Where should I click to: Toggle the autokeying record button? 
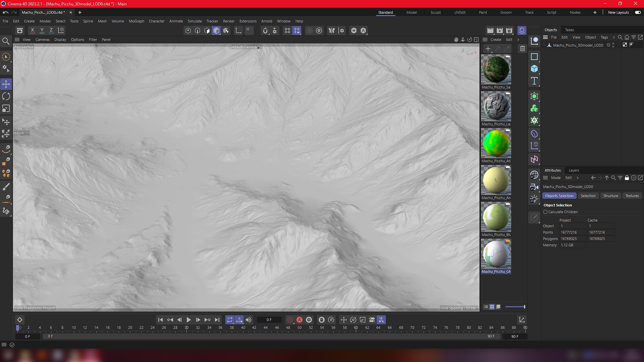pos(300,320)
